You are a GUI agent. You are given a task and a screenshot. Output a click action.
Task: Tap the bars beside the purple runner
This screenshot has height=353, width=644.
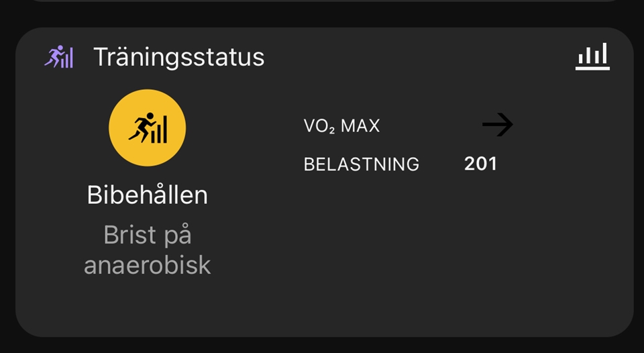[67, 58]
